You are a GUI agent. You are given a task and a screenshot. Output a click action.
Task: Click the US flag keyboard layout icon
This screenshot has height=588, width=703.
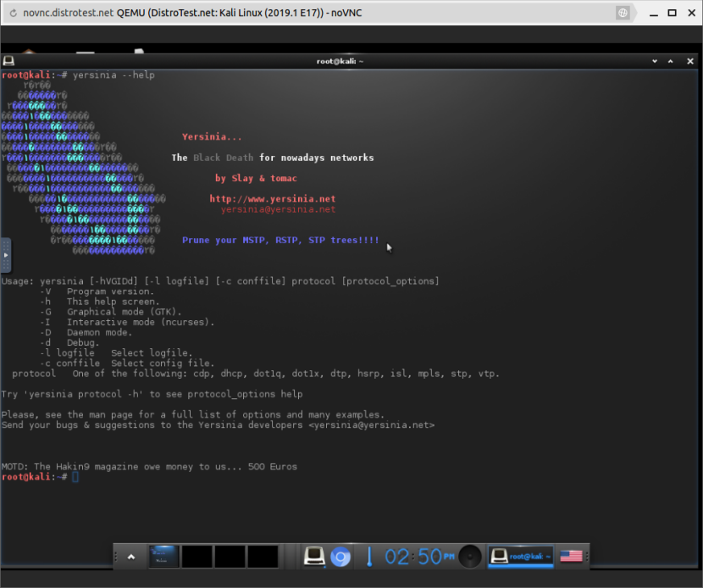(571, 557)
